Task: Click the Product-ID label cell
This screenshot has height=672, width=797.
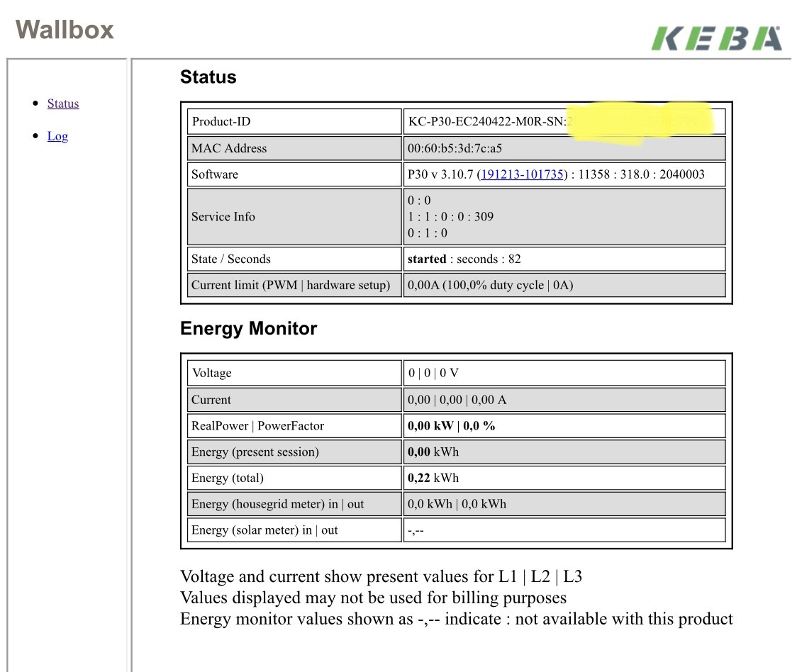Action: [x=221, y=121]
